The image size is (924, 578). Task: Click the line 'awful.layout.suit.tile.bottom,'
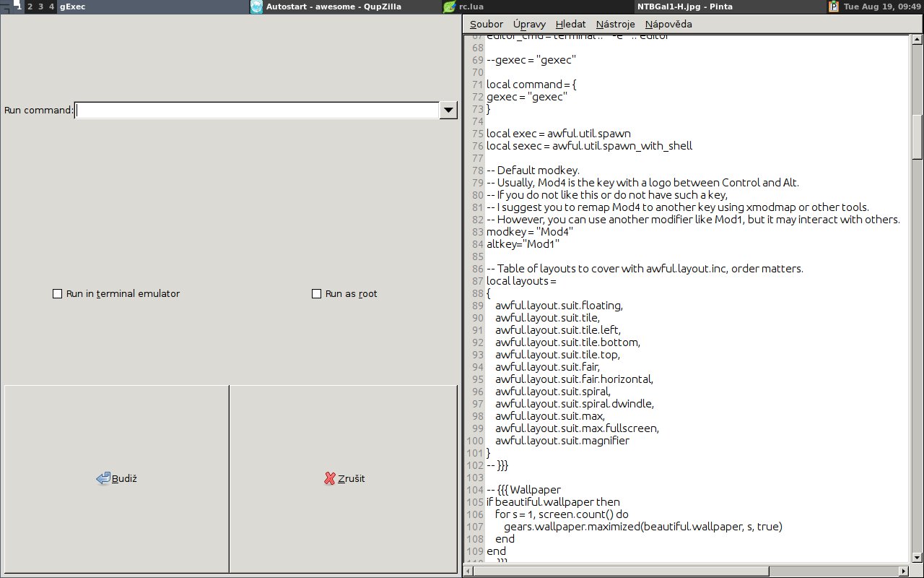(x=567, y=342)
